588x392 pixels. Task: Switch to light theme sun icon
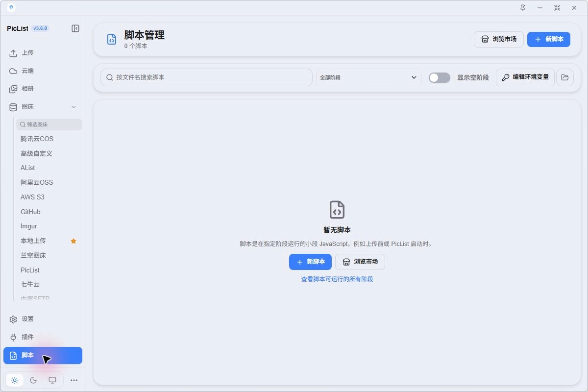tap(15, 380)
